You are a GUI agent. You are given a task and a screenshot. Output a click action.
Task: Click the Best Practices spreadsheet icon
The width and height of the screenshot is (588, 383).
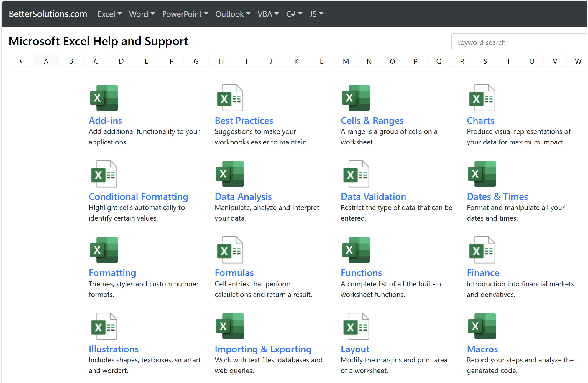230,98
